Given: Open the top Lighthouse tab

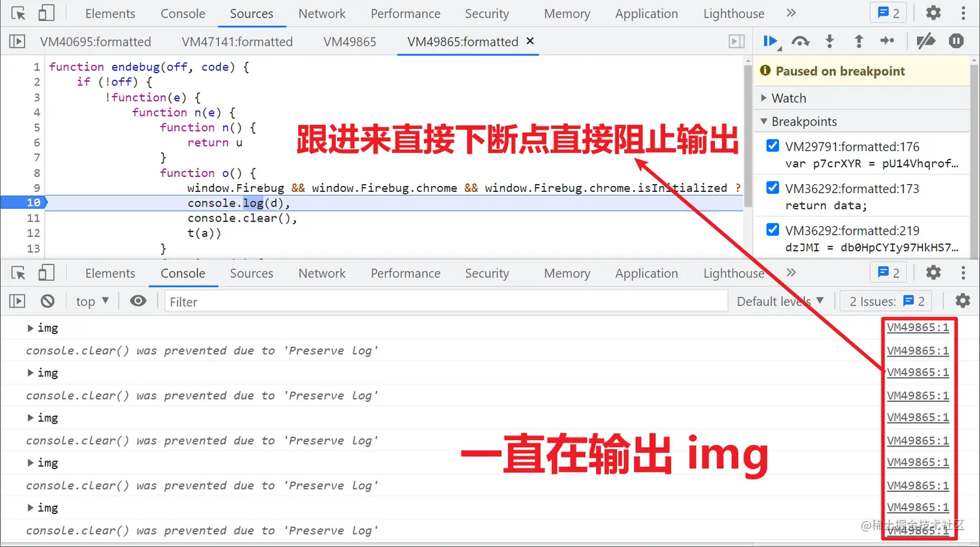Looking at the screenshot, I should (734, 14).
